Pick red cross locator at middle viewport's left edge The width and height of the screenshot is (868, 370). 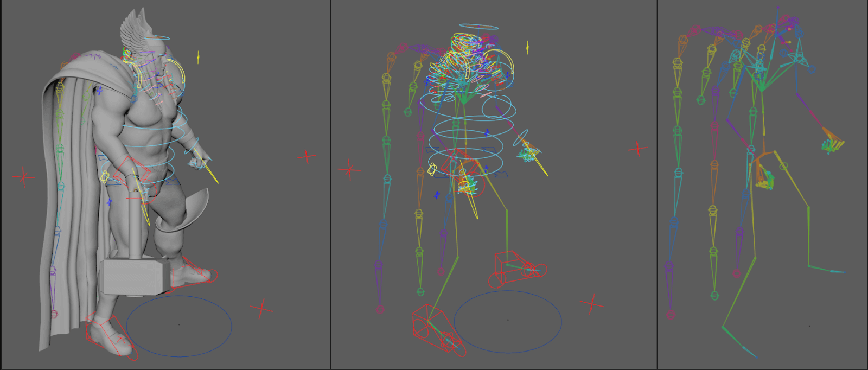(x=349, y=169)
